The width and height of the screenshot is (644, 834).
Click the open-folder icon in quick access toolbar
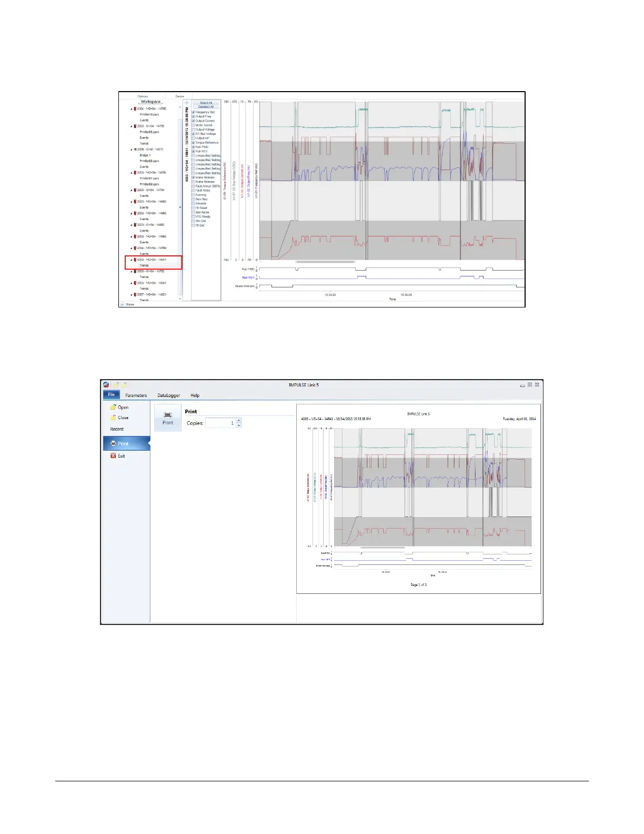tap(116, 385)
